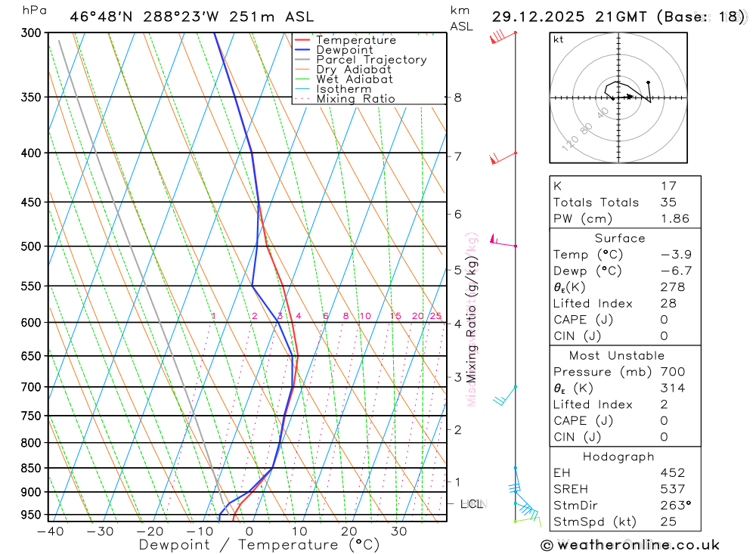
Task: Click the Most Unstable Lifted Index value 2
Action: (x=665, y=405)
